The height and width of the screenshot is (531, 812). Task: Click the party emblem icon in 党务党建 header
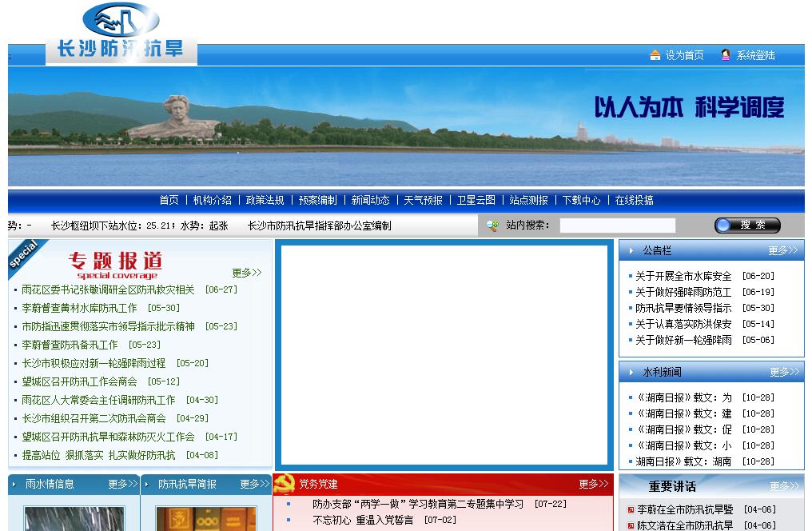click(285, 484)
